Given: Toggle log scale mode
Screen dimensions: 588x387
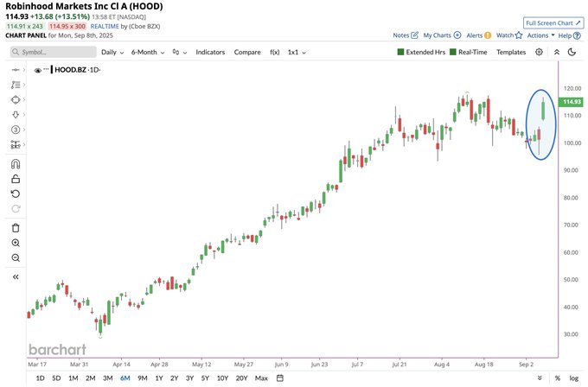Looking at the screenshot, I should click(574, 378).
